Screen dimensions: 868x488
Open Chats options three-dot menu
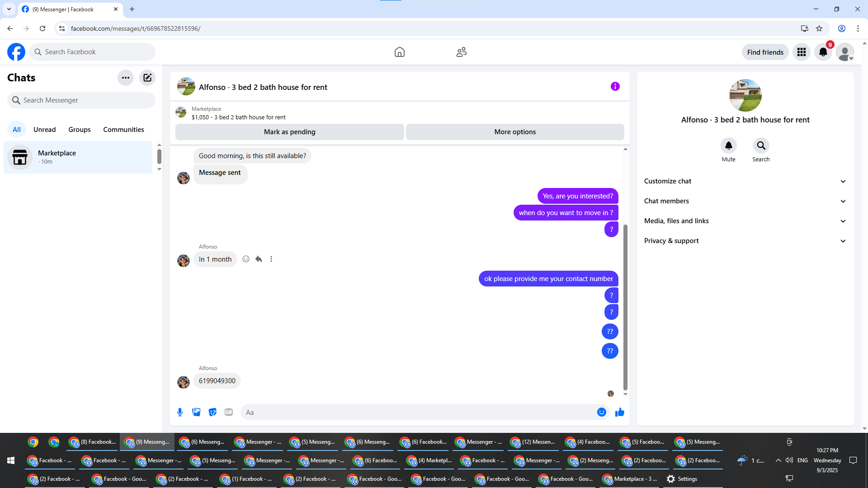tap(126, 78)
